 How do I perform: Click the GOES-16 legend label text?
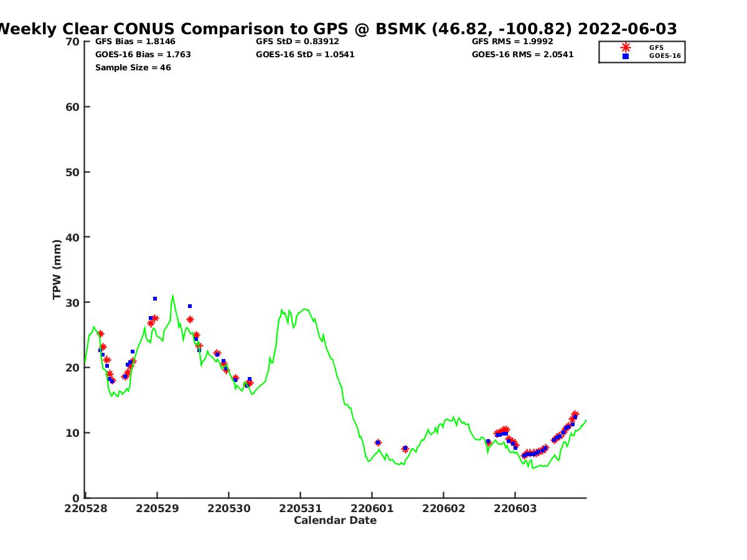click(665, 56)
